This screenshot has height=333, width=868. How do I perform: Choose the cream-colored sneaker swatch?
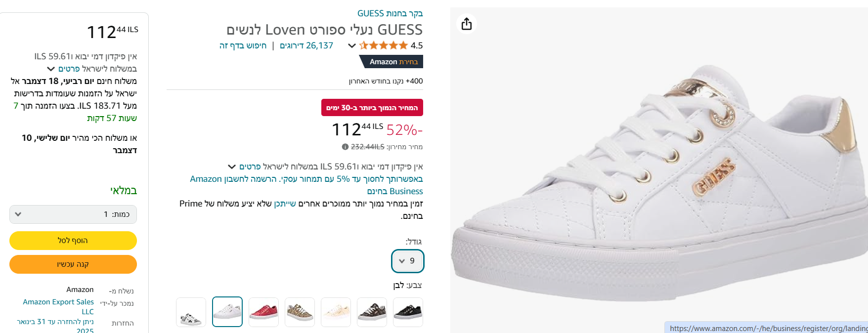(x=336, y=312)
